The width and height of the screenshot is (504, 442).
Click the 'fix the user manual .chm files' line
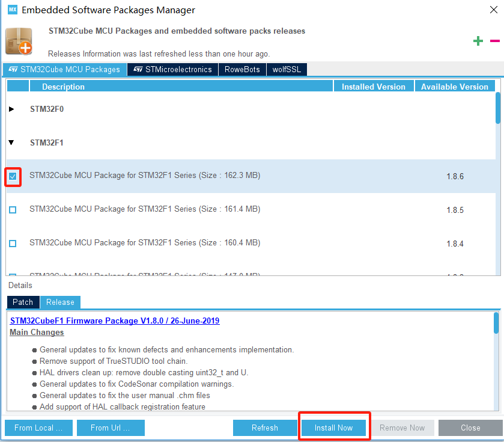[125, 395]
